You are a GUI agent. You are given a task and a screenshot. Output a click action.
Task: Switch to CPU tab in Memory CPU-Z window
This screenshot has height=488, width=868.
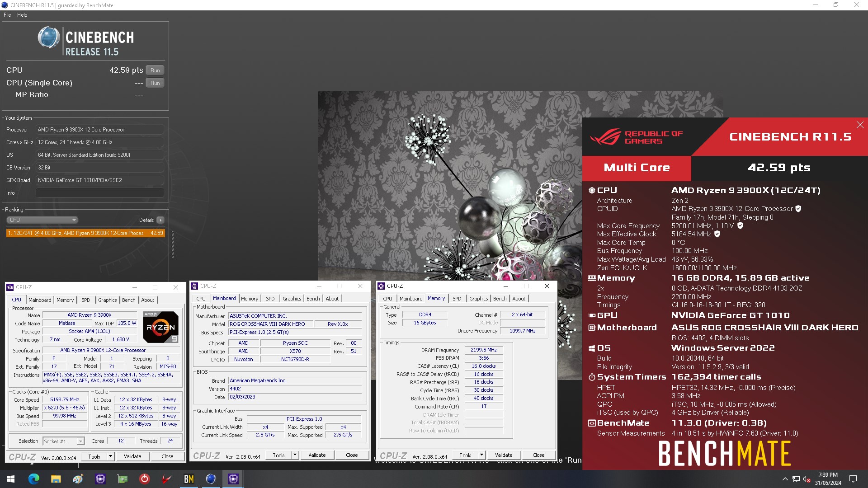(x=387, y=299)
